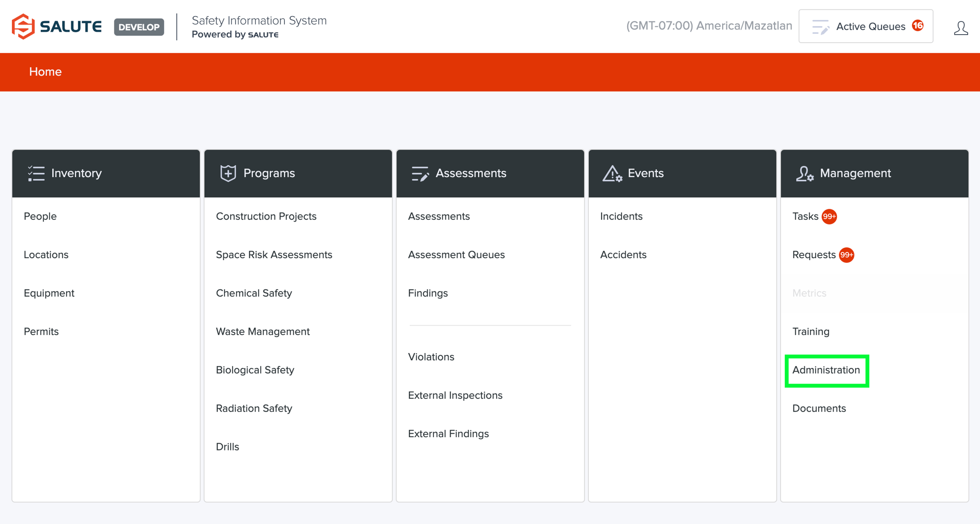Go to External Inspections

[x=455, y=395]
